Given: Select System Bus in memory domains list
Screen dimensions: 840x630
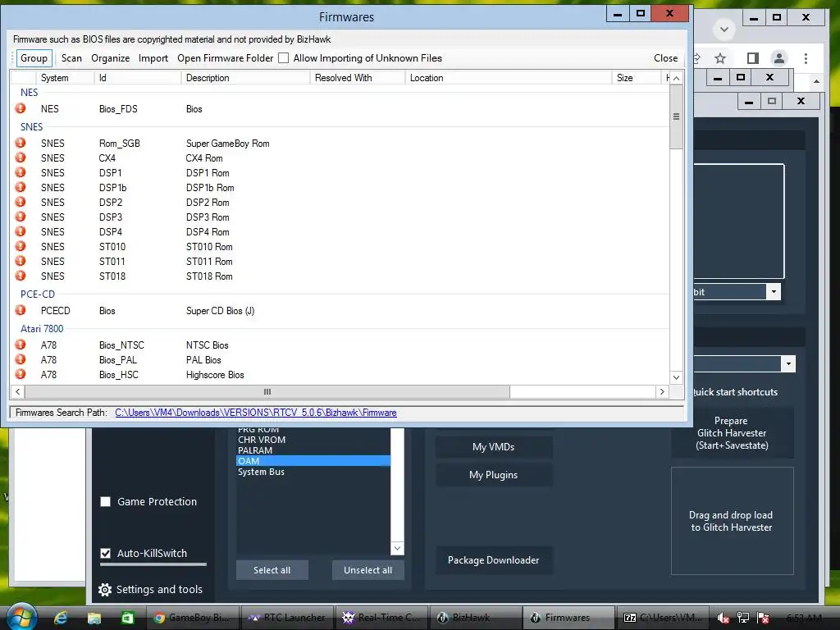Looking at the screenshot, I should pyautogui.click(x=313, y=472).
